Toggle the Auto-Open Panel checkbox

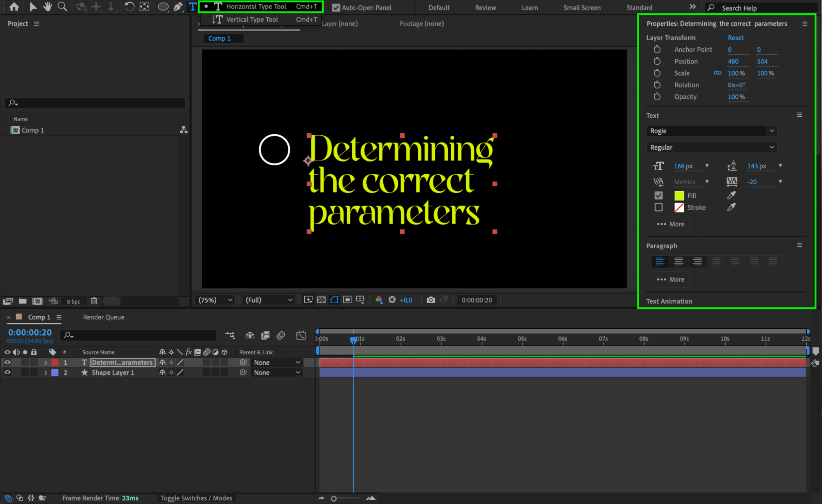336,7
